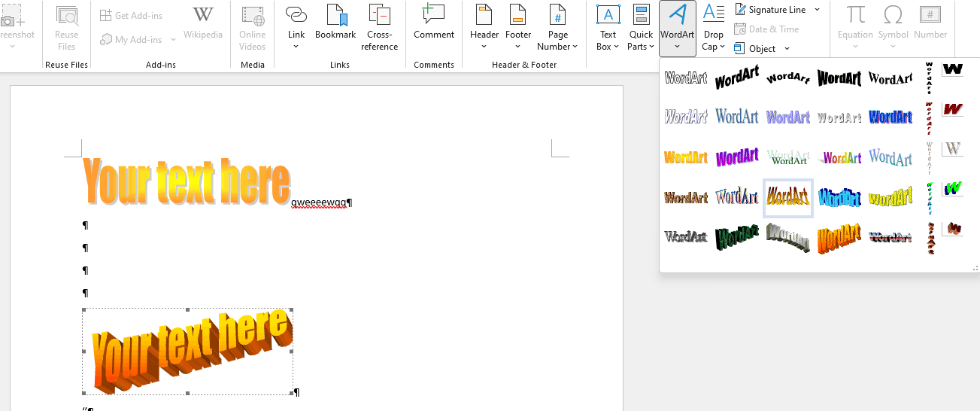Choose the bold blue shadowed WordArt style
This screenshot has width=980, height=411.
(x=890, y=117)
